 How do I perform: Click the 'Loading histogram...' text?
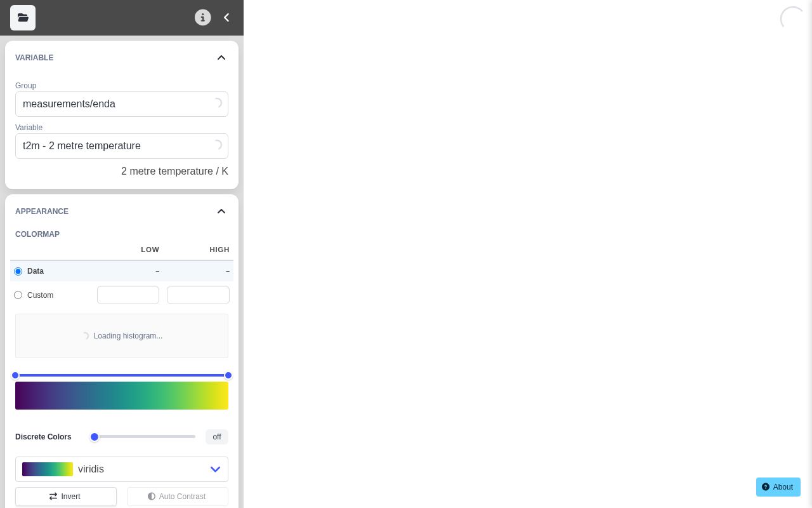pyautogui.click(x=128, y=336)
